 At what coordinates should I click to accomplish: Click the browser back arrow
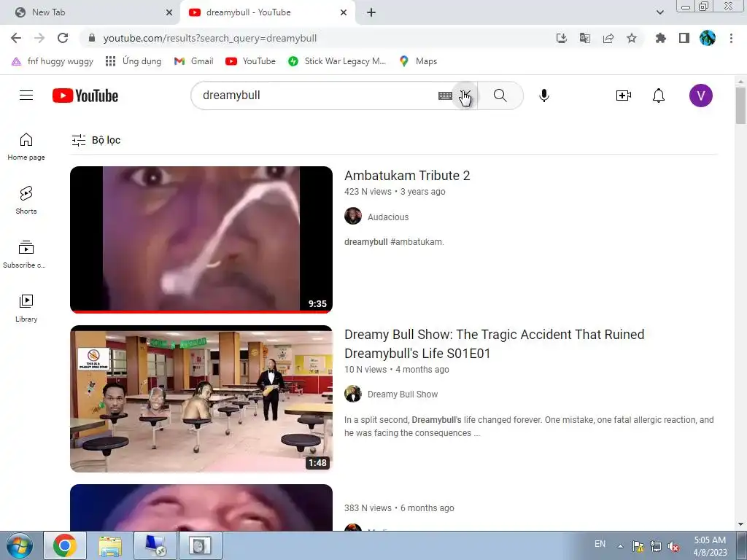pos(16,38)
